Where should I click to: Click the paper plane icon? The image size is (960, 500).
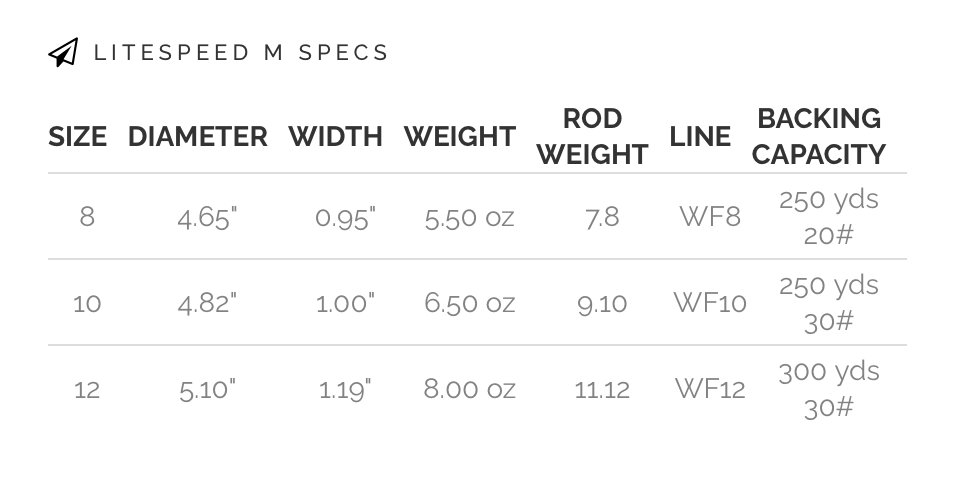(63, 52)
